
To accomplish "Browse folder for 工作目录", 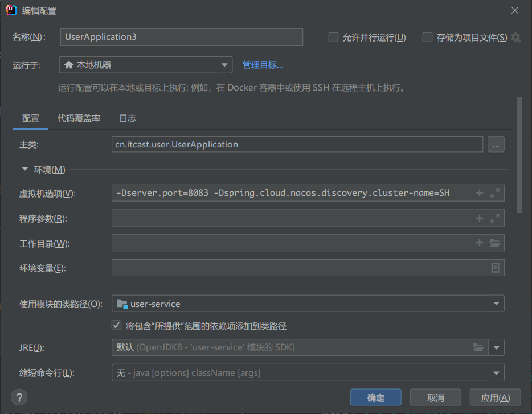I will coord(495,243).
